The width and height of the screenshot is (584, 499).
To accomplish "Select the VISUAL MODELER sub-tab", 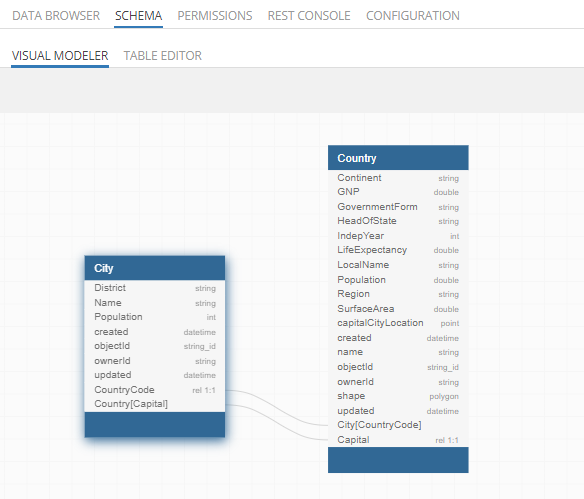I will click(x=60, y=56).
